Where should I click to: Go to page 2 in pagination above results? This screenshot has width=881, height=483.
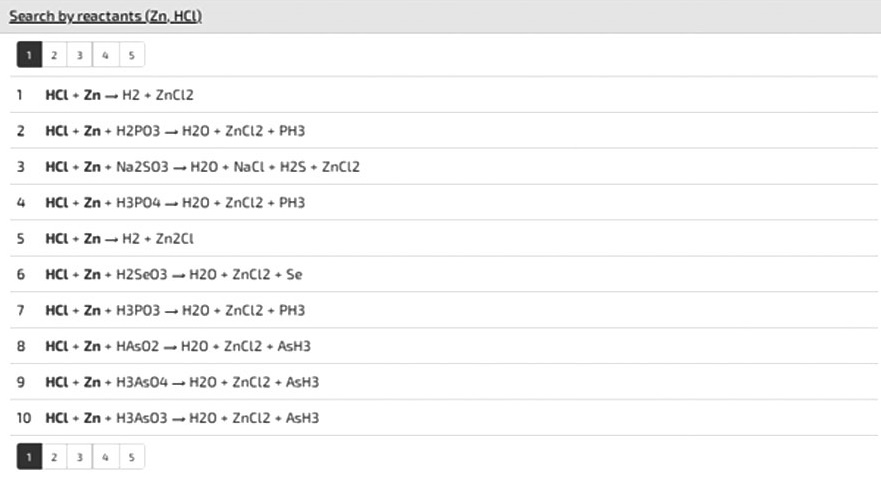tap(54, 56)
